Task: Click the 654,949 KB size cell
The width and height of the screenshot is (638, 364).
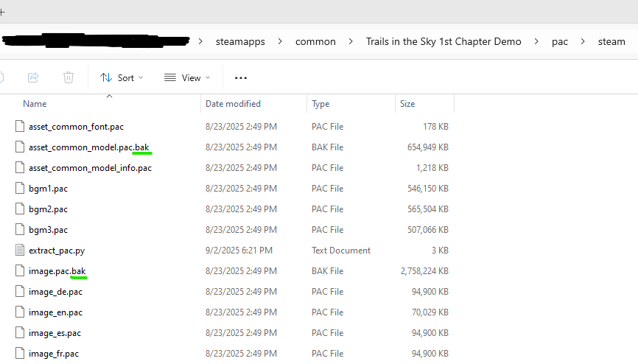Action: [x=428, y=147]
